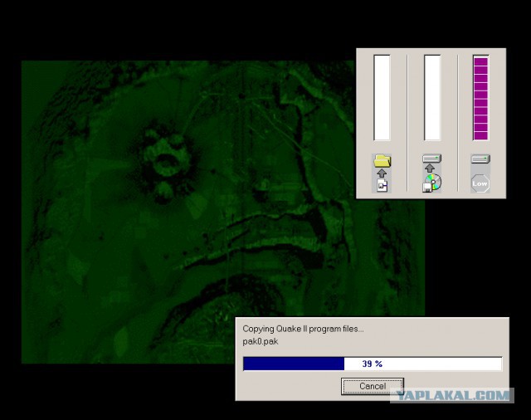This screenshot has height=420, width=531.
Task: Click the hard drive icon above the Low sign
Action: coord(480,159)
